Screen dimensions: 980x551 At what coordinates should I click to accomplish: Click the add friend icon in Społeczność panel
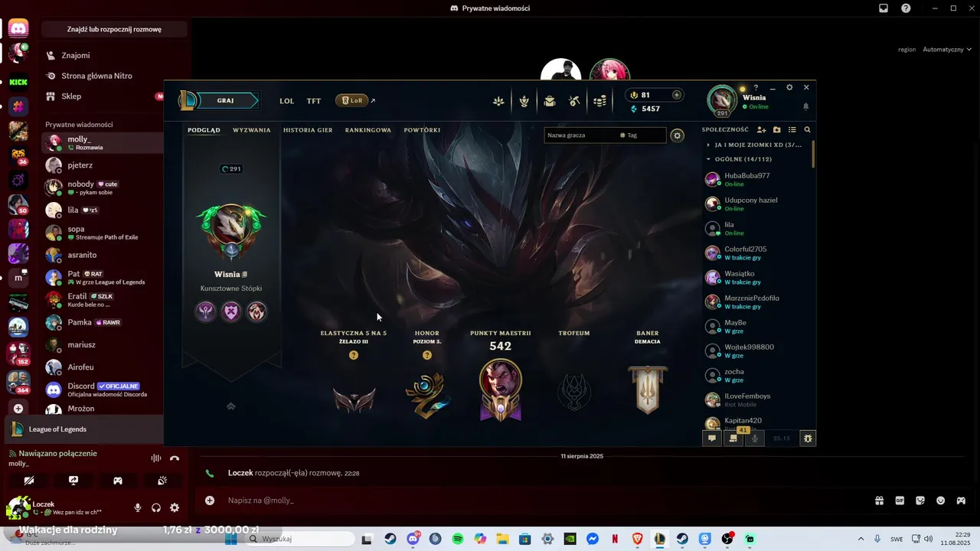(761, 130)
